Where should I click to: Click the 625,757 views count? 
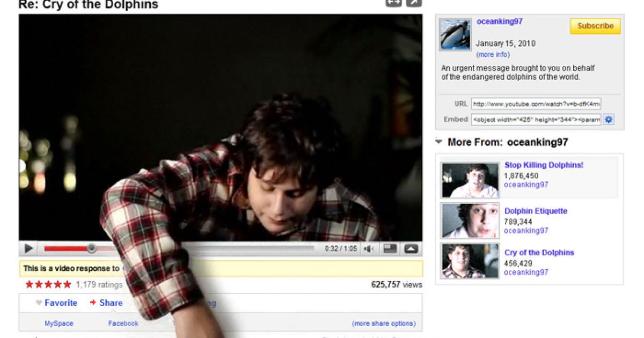(397, 285)
